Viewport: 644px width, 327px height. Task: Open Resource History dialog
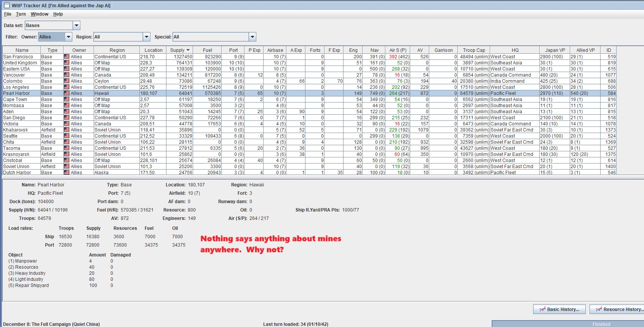click(617, 309)
